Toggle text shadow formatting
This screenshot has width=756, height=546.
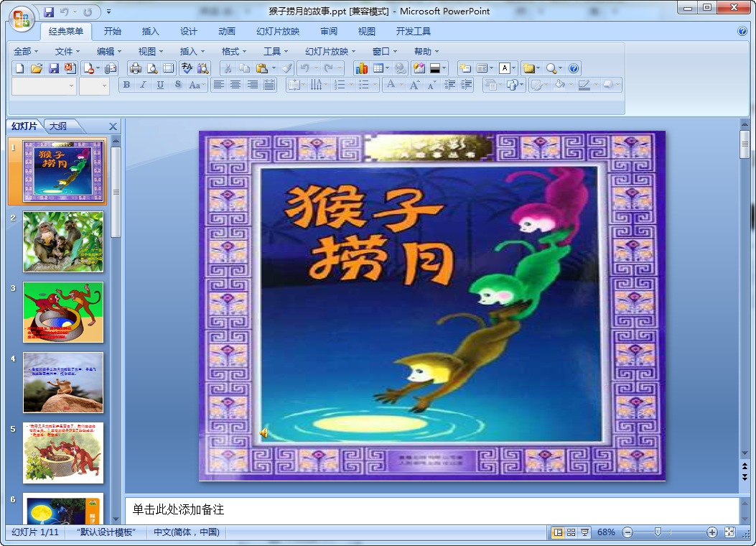coord(178,85)
